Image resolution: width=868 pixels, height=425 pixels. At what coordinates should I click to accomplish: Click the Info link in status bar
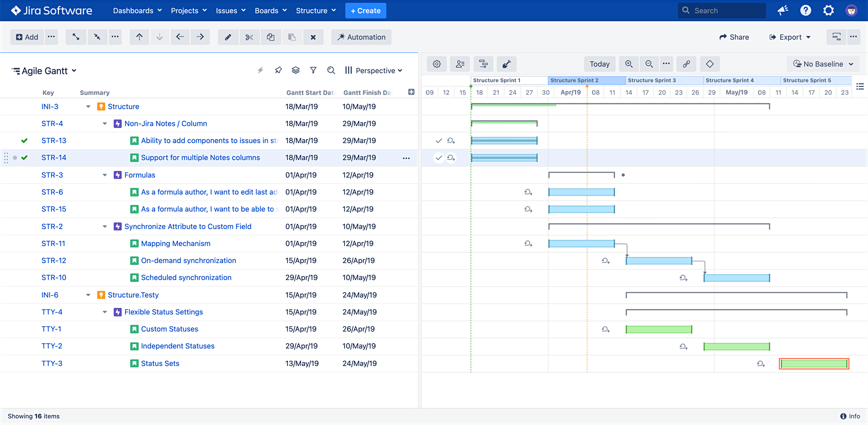coord(850,416)
